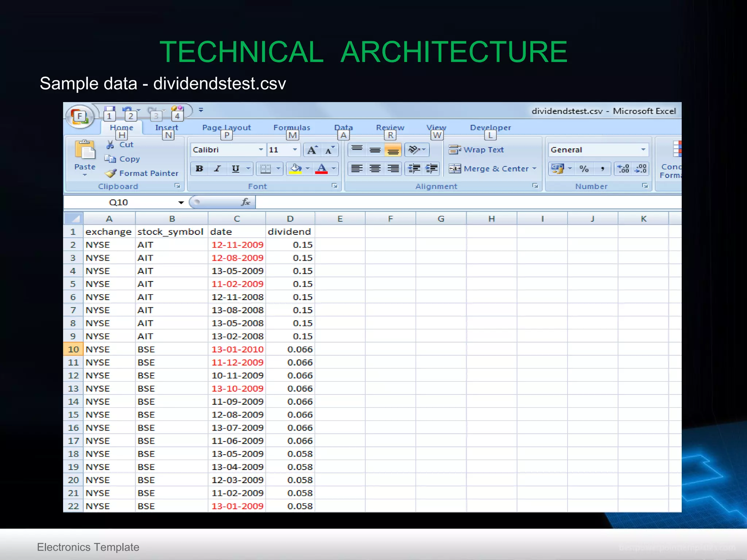Switch to the Home tab
This screenshot has width=747, height=560.
click(x=121, y=128)
